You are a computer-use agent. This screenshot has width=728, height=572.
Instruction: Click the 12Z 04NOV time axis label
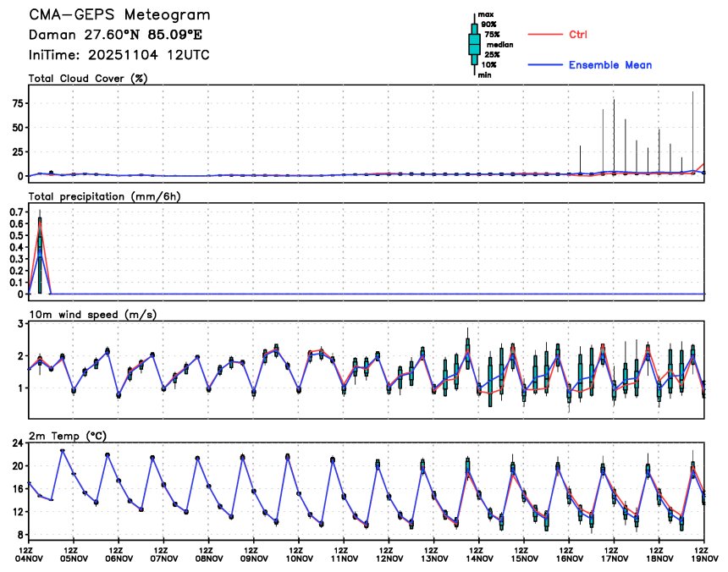(x=29, y=553)
